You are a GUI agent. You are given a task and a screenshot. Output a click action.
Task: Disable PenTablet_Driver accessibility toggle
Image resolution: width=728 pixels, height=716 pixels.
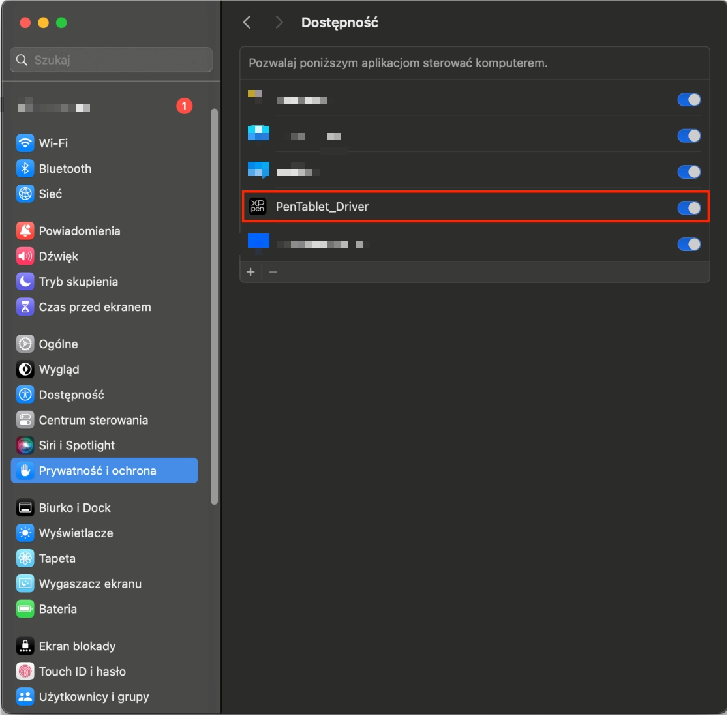click(x=689, y=207)
